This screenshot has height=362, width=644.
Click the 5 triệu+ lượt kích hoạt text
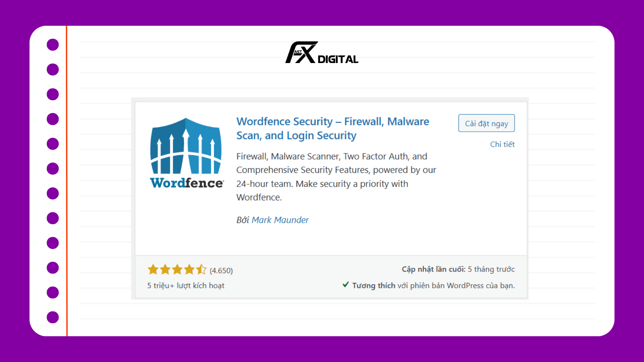(185, 286)
